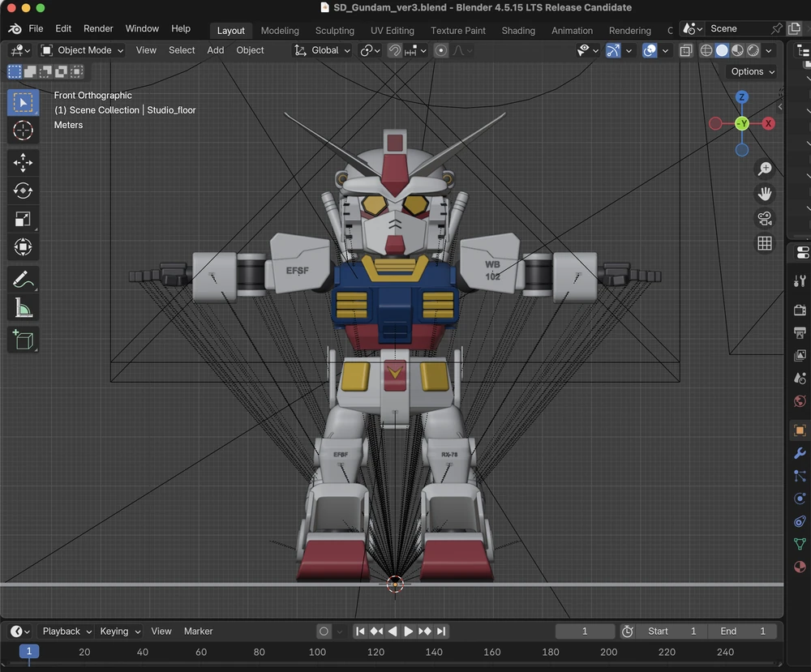Image resolution: width=811 pixels, height=672 pixels.
Task: Open Object properties orange square icon
Action: coord(800,430)
